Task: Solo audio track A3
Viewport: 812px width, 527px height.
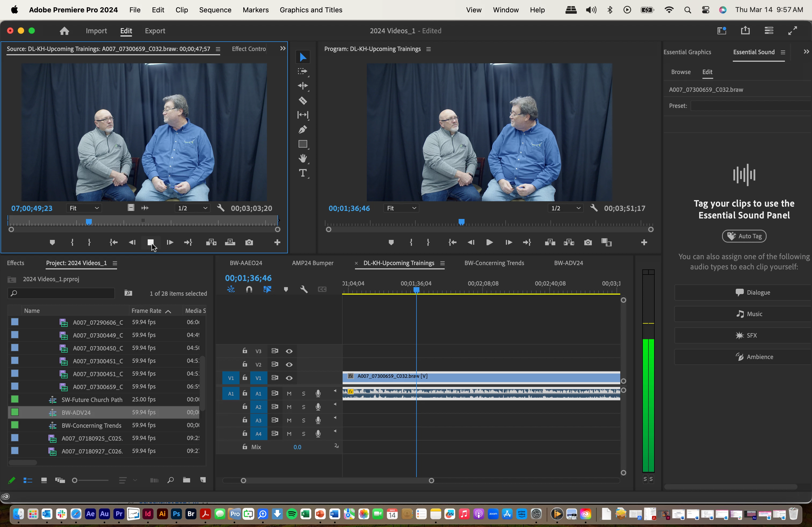Action: tap(303, 420)
